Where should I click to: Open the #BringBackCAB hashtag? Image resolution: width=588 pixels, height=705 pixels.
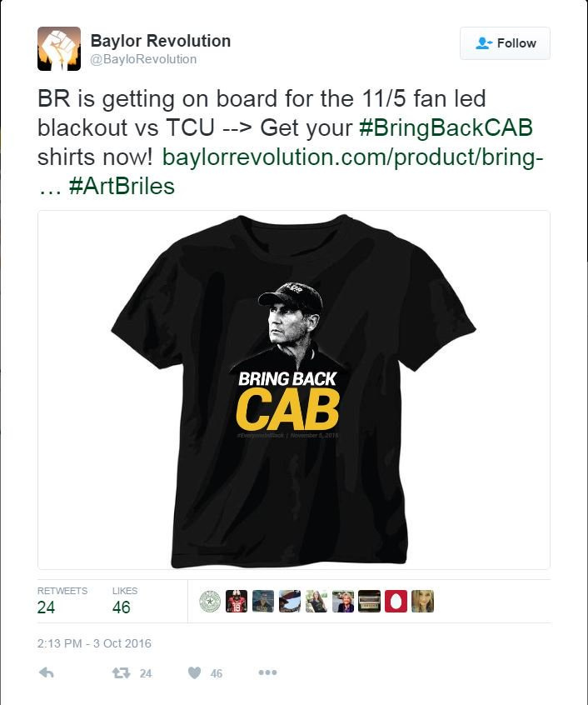pyautogui.click(x=446, y=127)
